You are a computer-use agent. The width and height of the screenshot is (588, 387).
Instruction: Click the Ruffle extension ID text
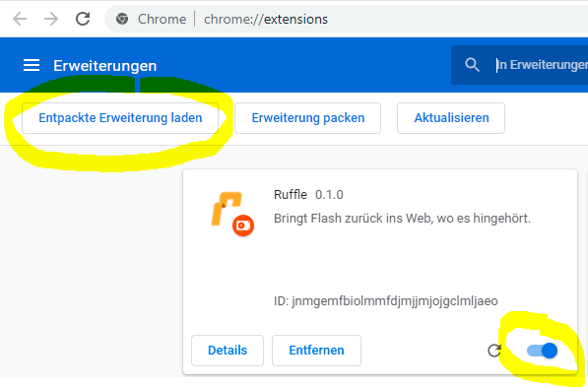coord(386,300)
